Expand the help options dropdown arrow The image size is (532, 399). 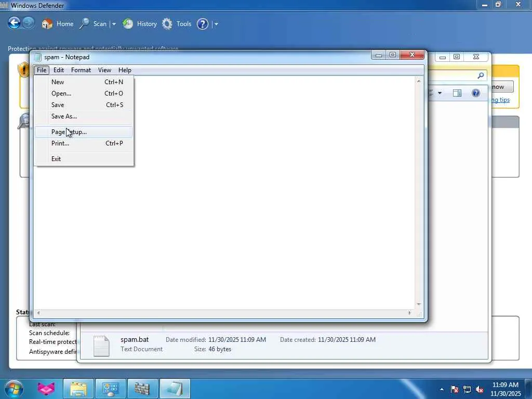[216, 24]
